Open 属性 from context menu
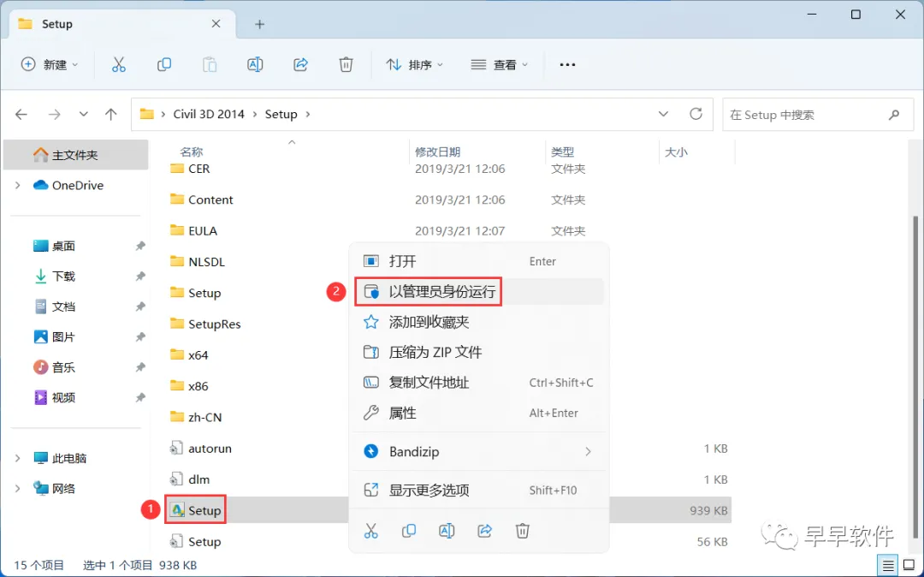 click(479, 413)
